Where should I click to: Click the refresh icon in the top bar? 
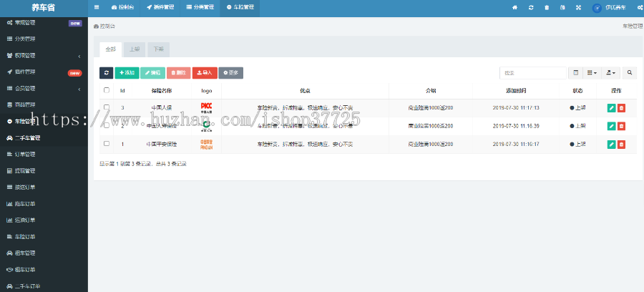[x=531, y=7]
